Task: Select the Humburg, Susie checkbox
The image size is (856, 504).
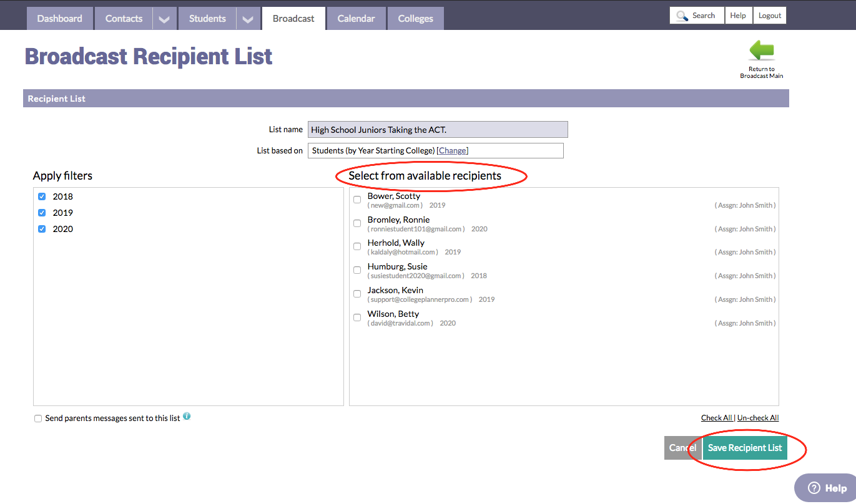Action: point(357,270)
